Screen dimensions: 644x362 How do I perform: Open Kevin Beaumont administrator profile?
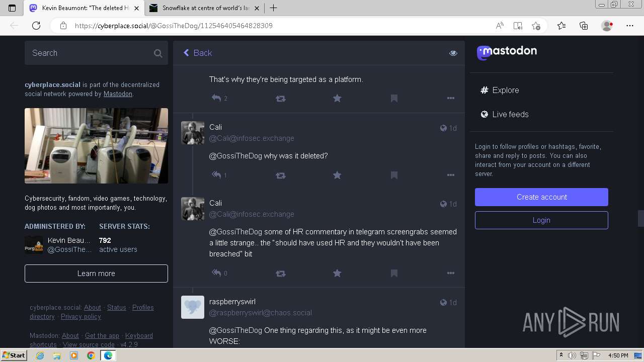click(x=58, y=245)
